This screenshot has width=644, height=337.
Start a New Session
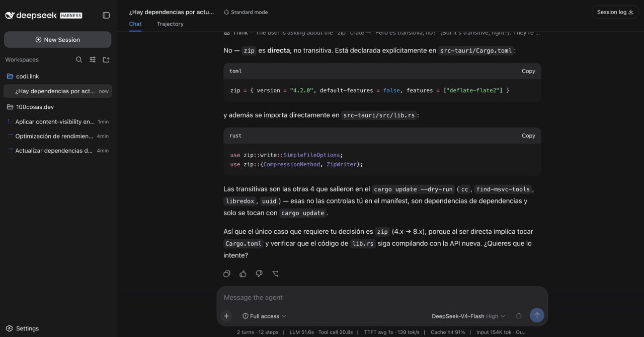(58, 40)
